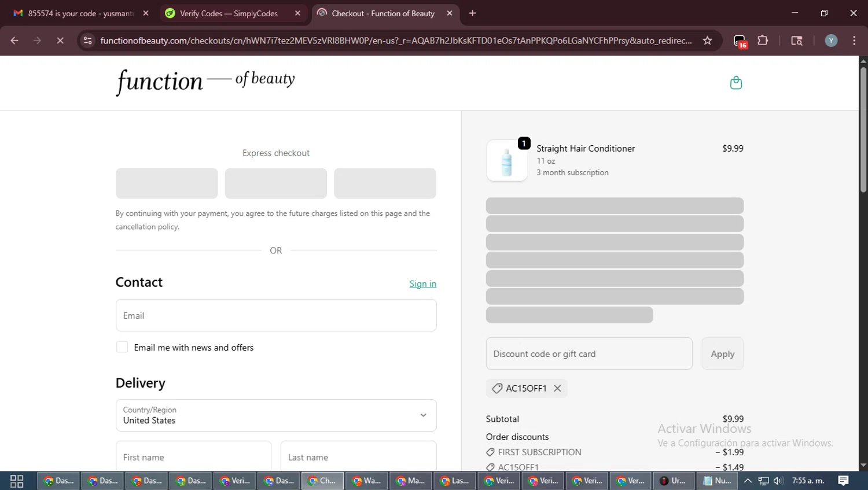Click the Sign in link
Image resolution: width=868 pixels, height=490 pixels.
tap(422, 283)
